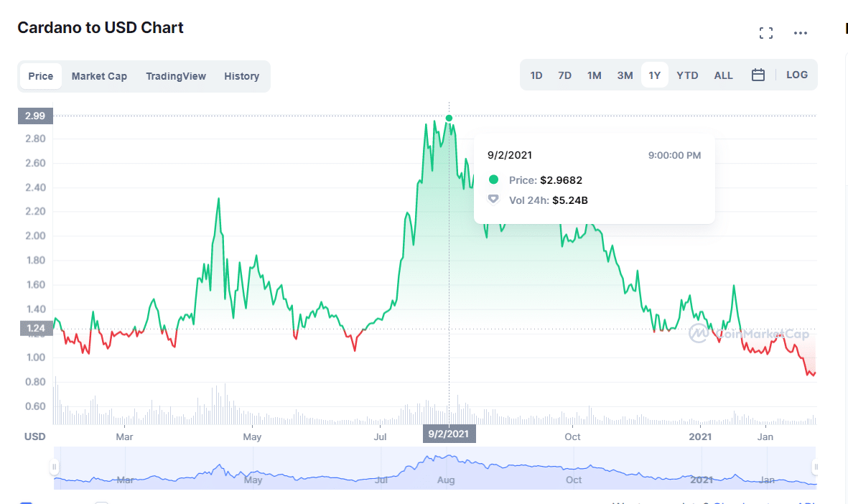848x504 pixels.
Task: Click the volume icon in tooltip
Action: tap(493, 200)
